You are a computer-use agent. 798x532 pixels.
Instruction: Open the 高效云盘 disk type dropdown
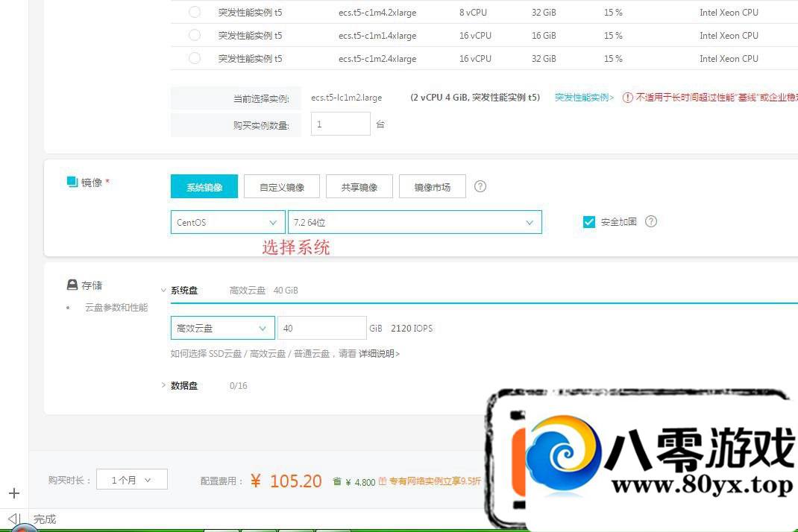pyautogui.click(x=222, y=328)
